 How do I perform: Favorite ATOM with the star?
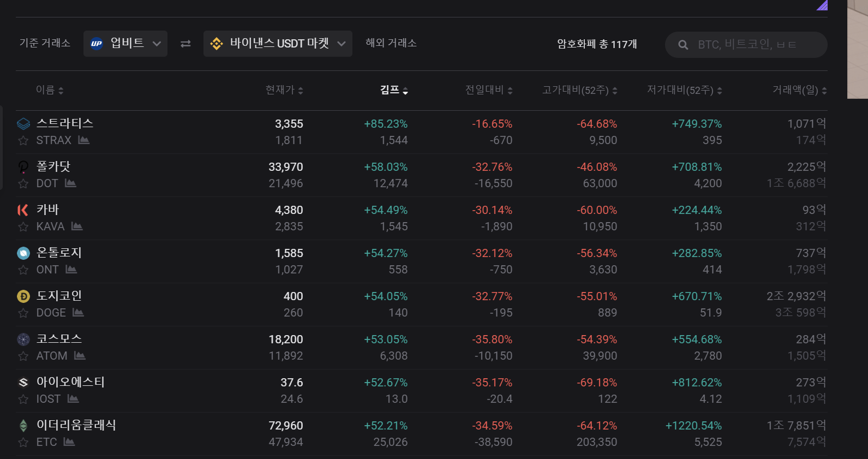[23, 356]
